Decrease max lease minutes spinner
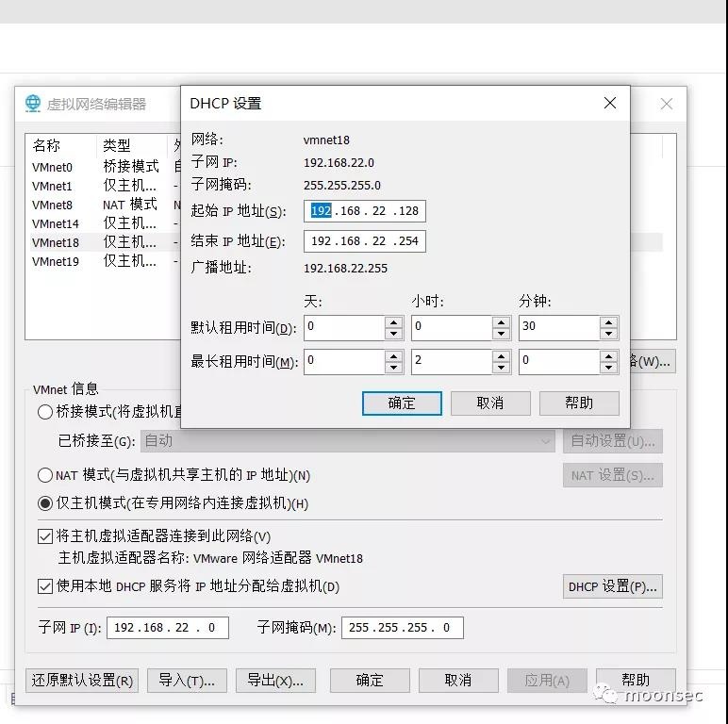 pyautogui.click(x=608, y=368)
